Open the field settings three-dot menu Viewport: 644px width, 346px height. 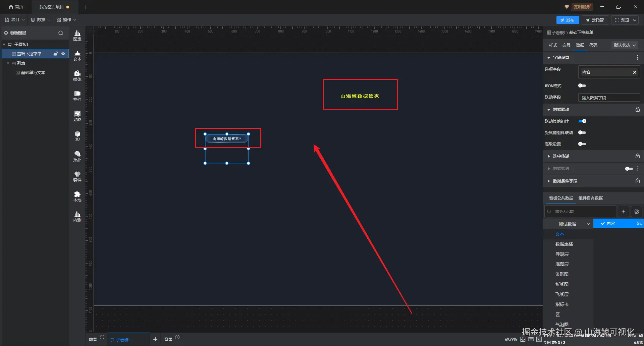637,58
